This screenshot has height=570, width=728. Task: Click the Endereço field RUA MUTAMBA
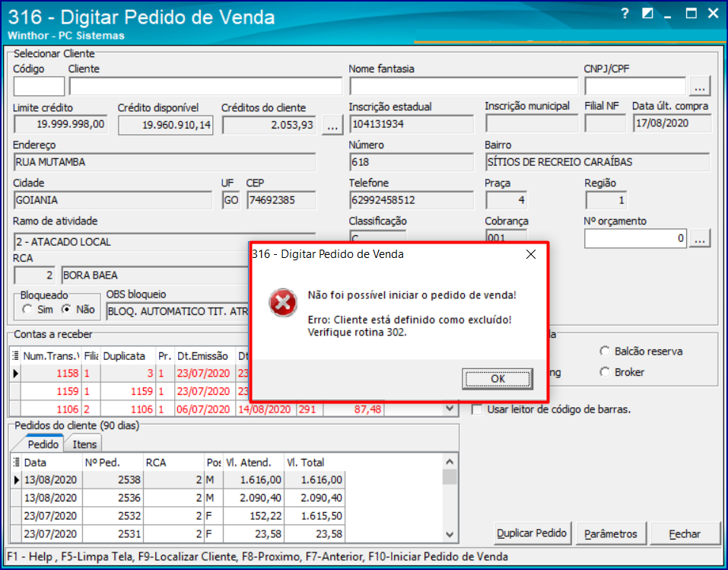[165, 162]
